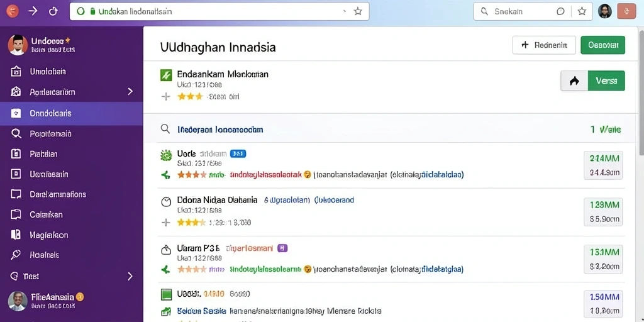
Task: Expand the Teat sidebar chevron
Action: pyautogui.click(x=130, y=276)
